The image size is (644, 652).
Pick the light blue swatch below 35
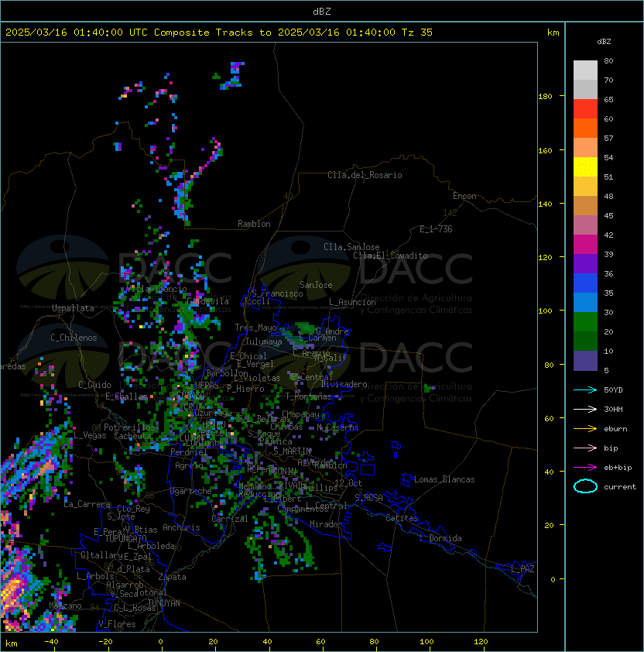point(585,302)
